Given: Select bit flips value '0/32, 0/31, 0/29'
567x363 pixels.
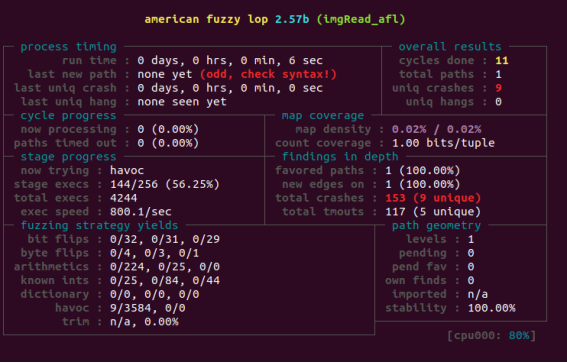Looking at the screenshot, I should (165, 239).
